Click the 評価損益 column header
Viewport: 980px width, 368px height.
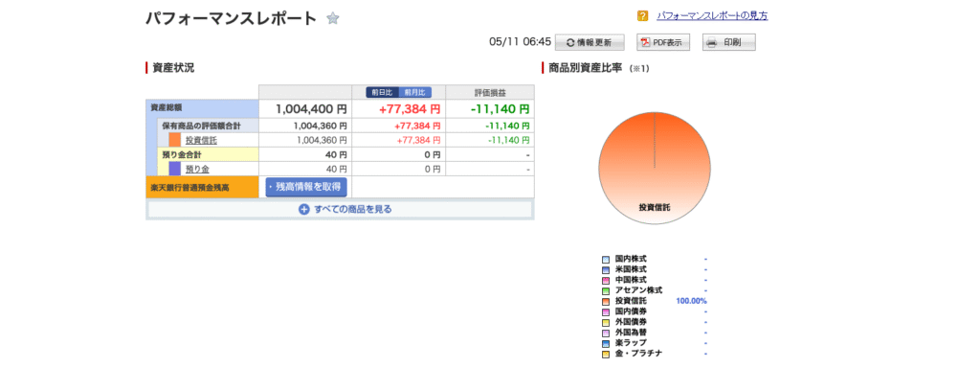coord(490,92)
